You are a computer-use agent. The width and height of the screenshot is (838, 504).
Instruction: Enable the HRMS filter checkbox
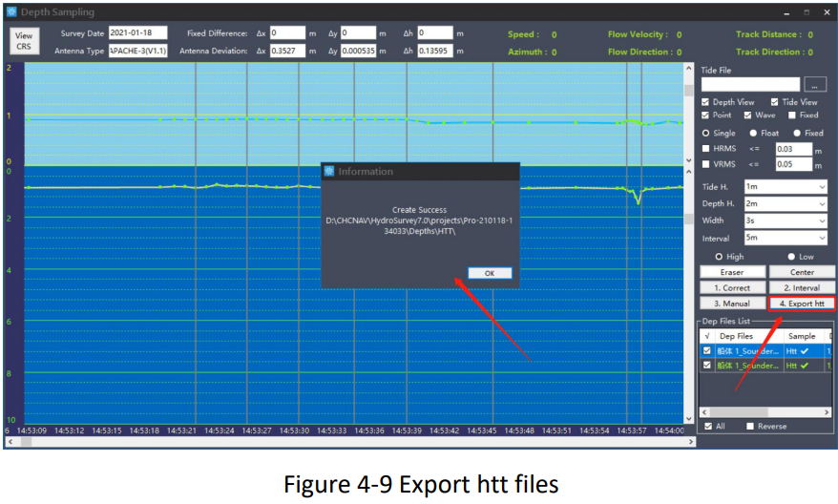pos(705,148)
